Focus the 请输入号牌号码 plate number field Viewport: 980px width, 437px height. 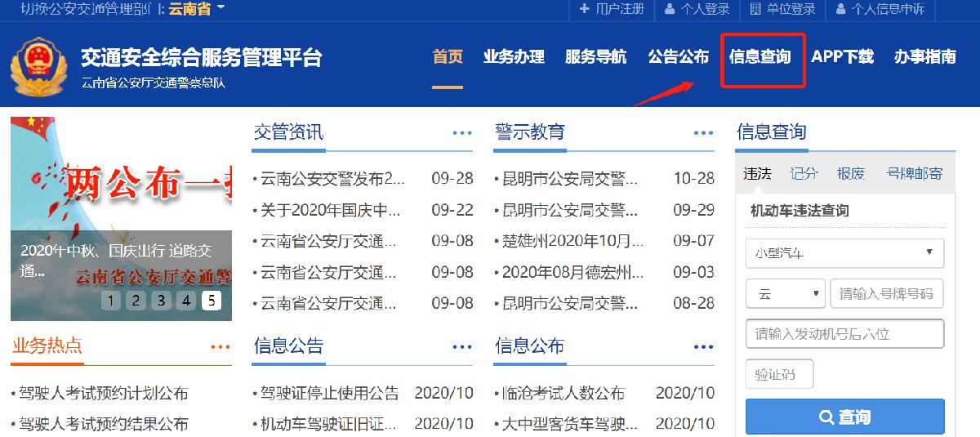click(x=887, y=293)
